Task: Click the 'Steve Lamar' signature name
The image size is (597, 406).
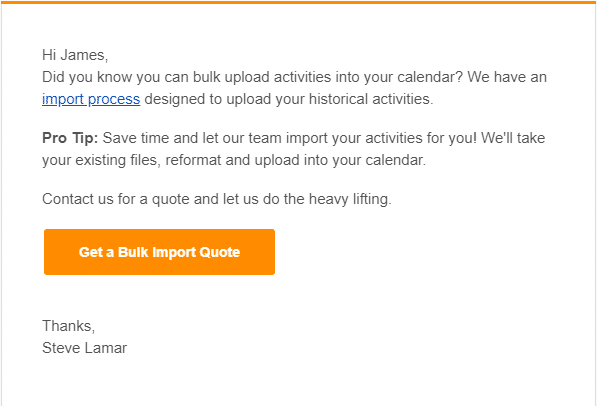Action: [x=85, y=348]
